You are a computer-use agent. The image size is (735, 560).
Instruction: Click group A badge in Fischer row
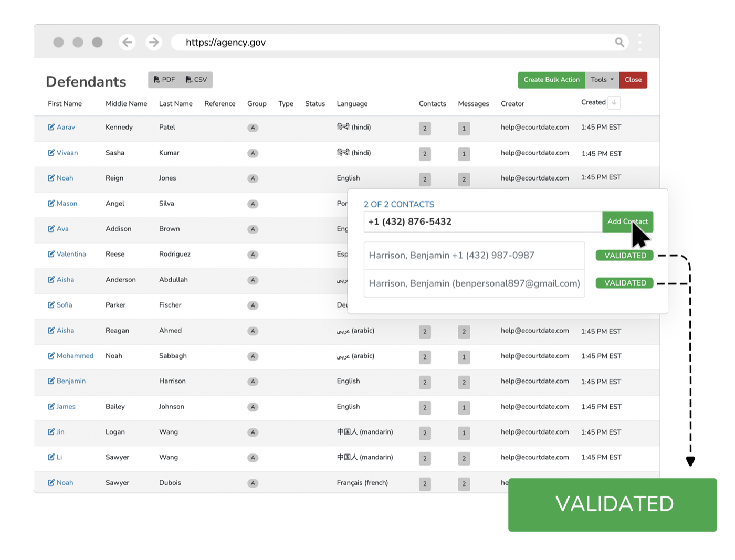(253, 305)
